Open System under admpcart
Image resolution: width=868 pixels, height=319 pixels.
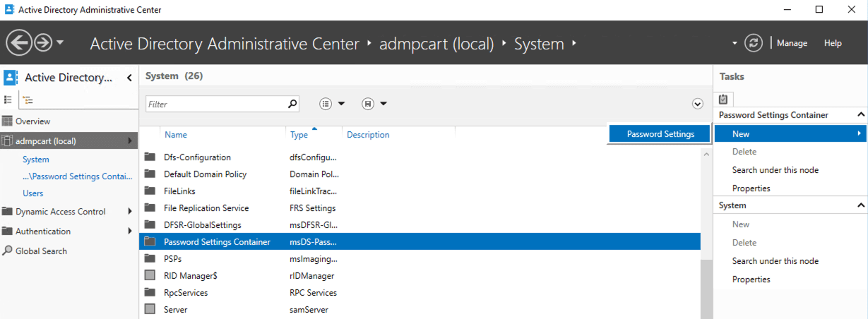pos(36,159)
